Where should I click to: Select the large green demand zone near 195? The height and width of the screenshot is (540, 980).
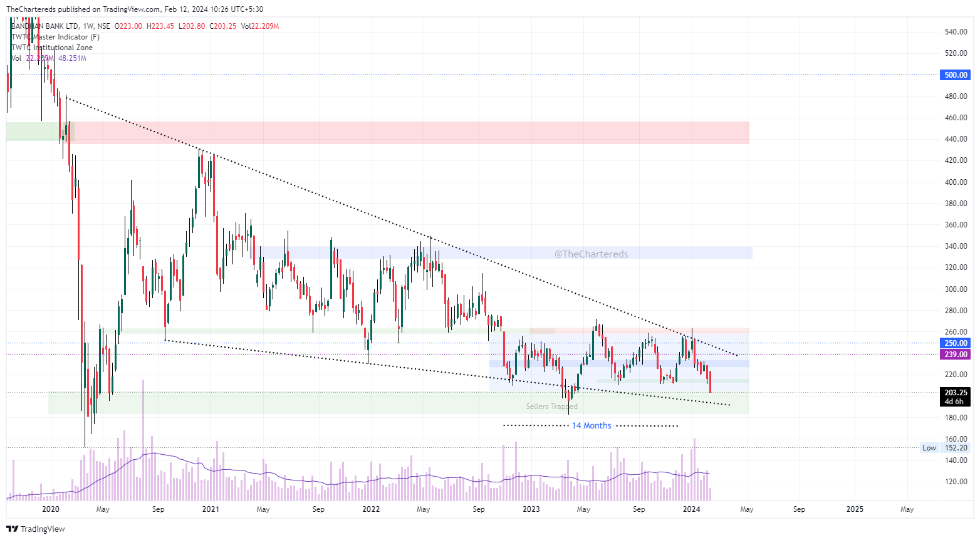point(399,403)
